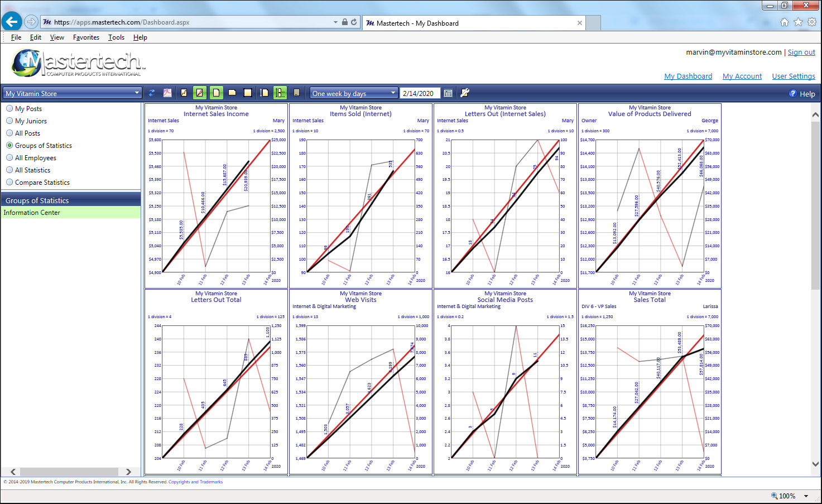Screen dimensions: 822x504
Task: Open the Social Media Posts chart
Action: [x=505, y=381]
